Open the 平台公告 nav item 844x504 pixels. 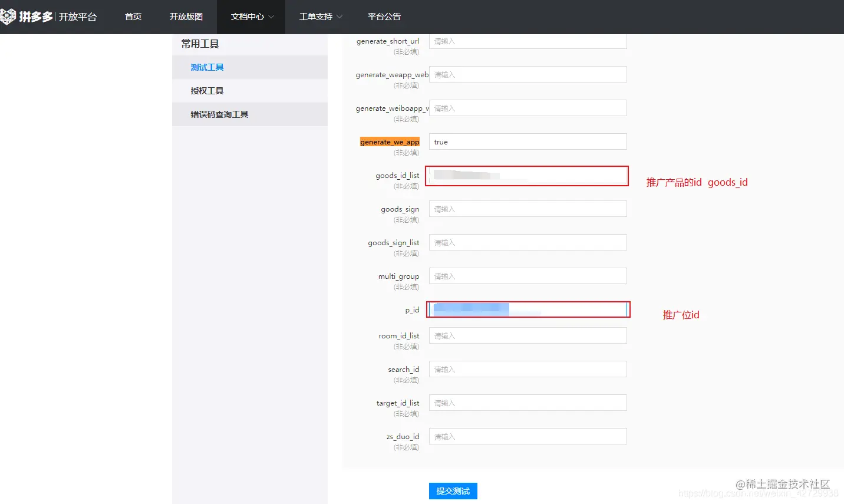click(384, 17)
